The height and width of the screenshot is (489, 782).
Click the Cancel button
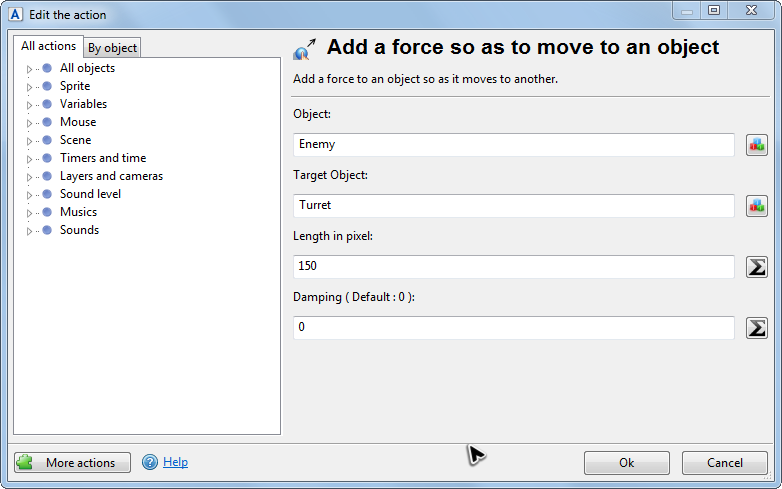pos(724,463)
